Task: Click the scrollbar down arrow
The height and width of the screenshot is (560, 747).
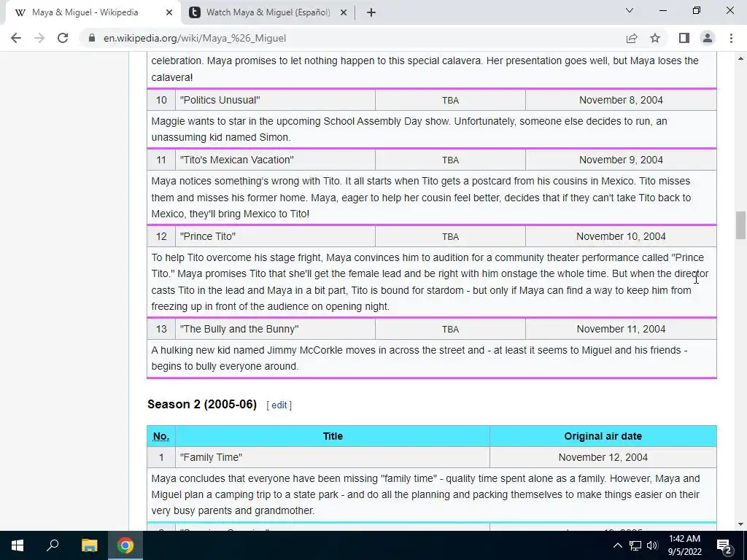Action: (740, 524)
